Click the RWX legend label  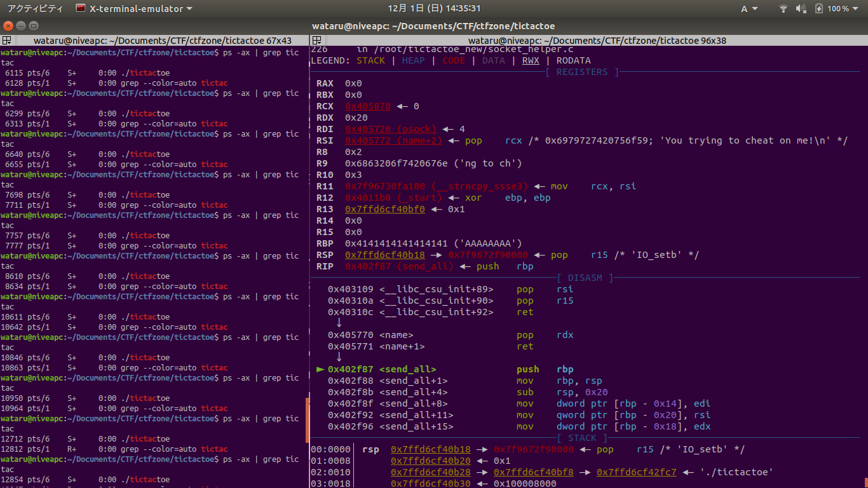531,60
